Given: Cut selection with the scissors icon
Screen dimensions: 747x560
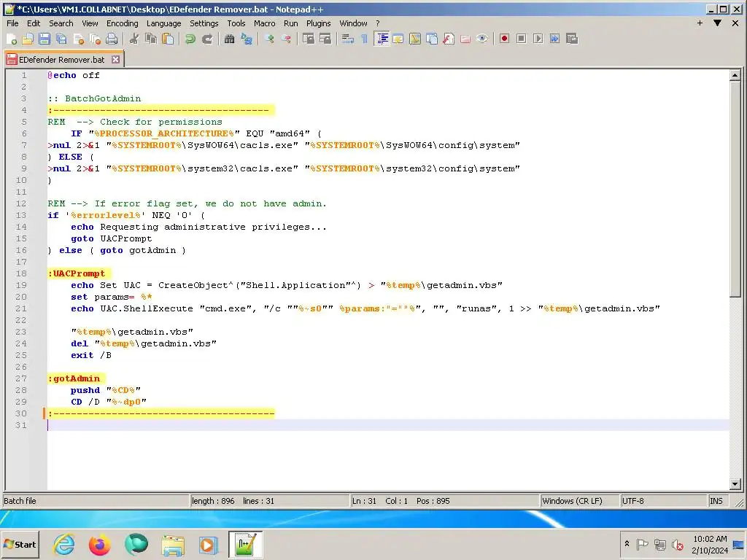Looking at the screenshot, I should (x=134, y=39).
